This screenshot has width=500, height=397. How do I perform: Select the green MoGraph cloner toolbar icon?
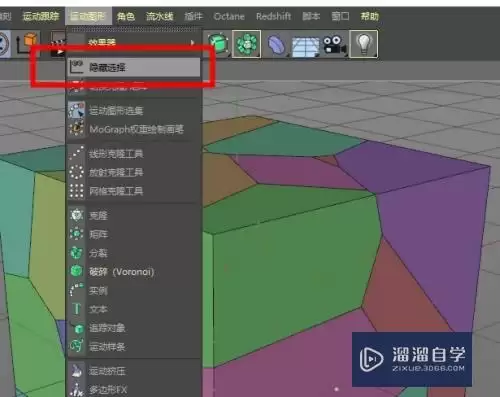point(246,44)
